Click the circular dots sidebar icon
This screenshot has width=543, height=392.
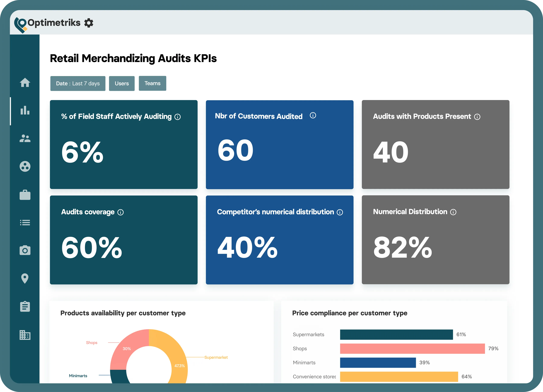click(25, 166)
